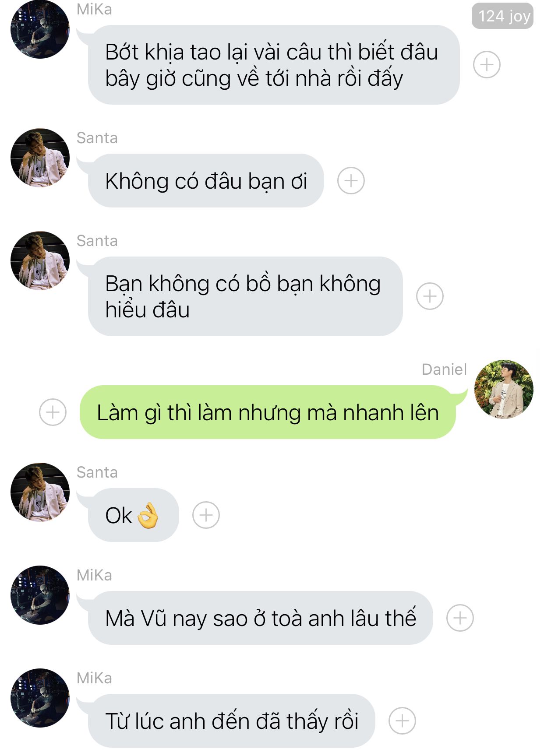The width and height of the screenshot is (544, 756).
Task: Select the "Ok" message bubble
Action: click(x=134, y=515)
